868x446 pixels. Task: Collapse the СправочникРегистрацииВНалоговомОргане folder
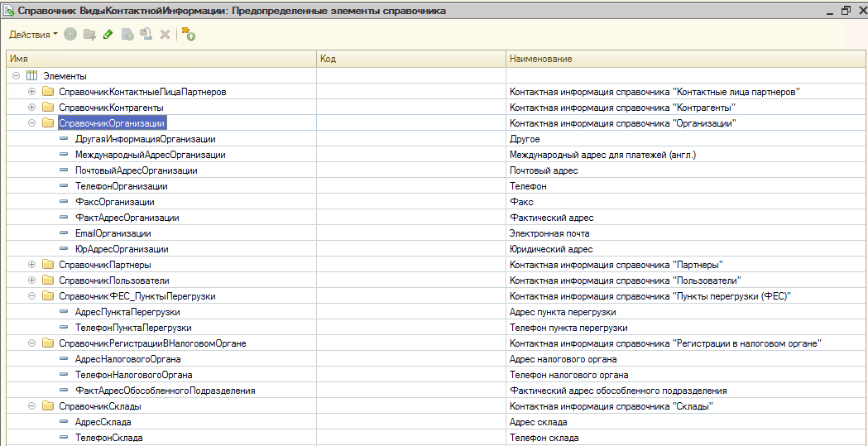32,343
